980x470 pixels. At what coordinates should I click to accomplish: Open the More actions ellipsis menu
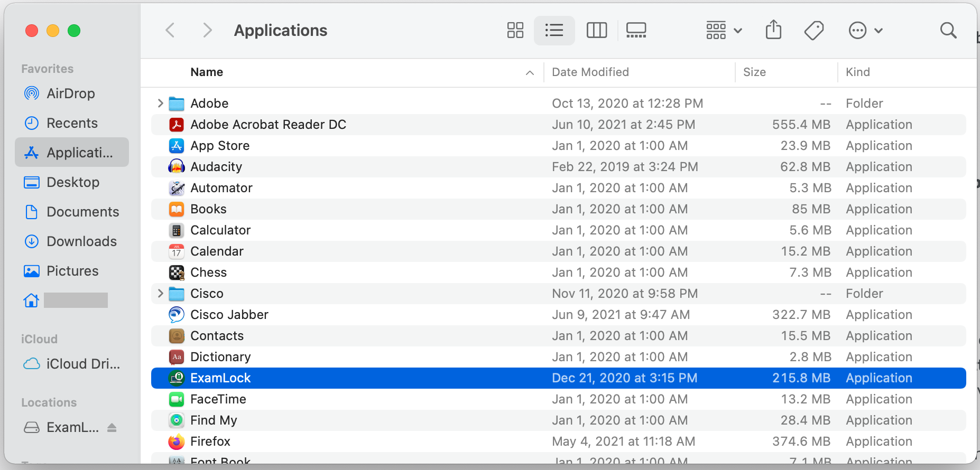click(x=865, y=30)
